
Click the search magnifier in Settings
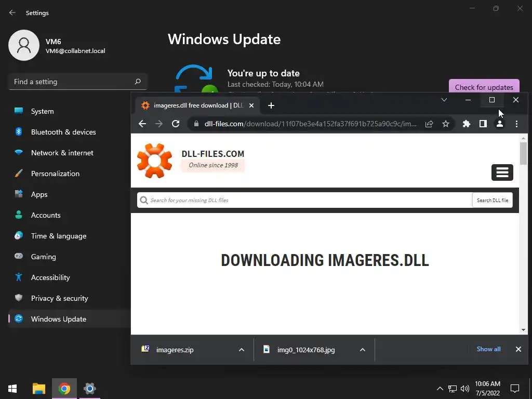click(137, 82)
